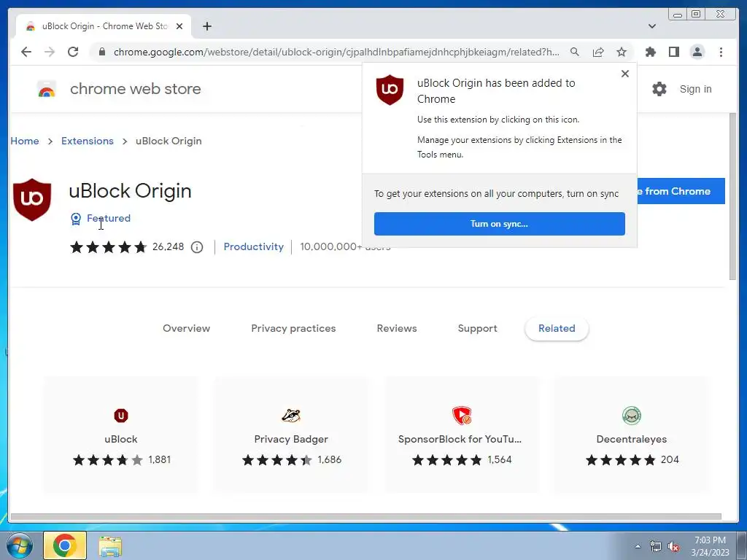Screen dimensions: 747x560
Task: Switch to the Privacy practices tab
Action: (293, 328)
